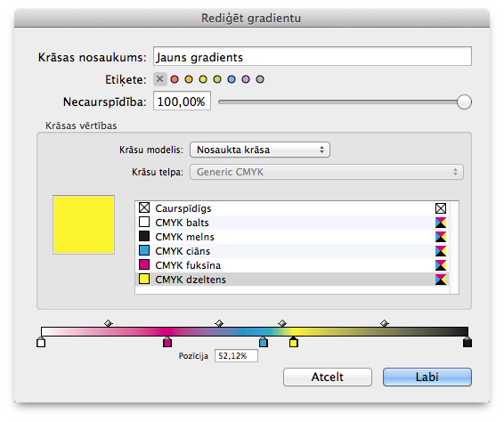
Task: Select the red label dot
Action: click(x=175, y=79)
